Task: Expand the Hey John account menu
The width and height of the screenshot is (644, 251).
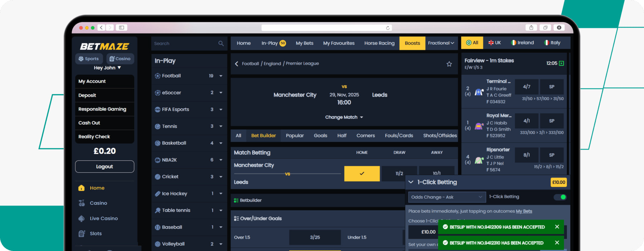Action: coord(107,68)
